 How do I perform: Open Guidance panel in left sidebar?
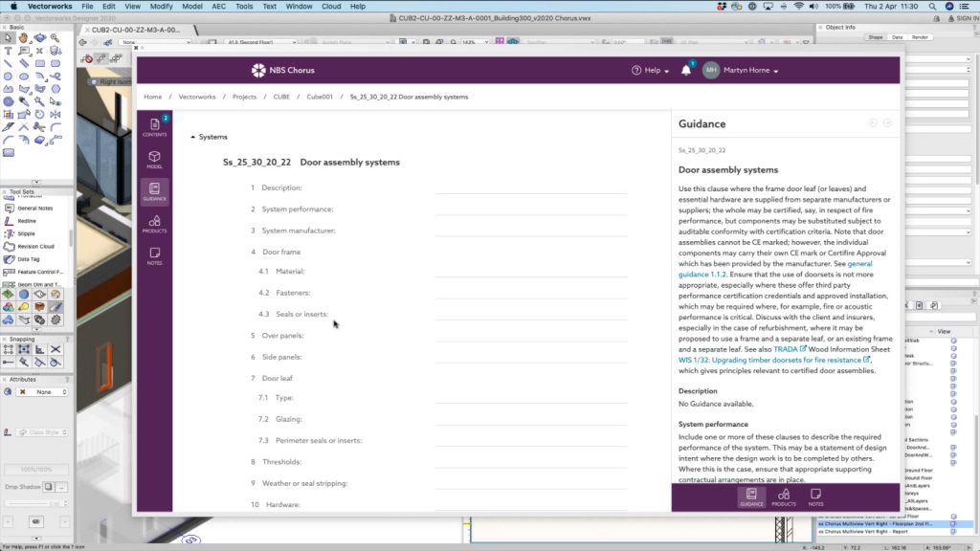(154, 191)
